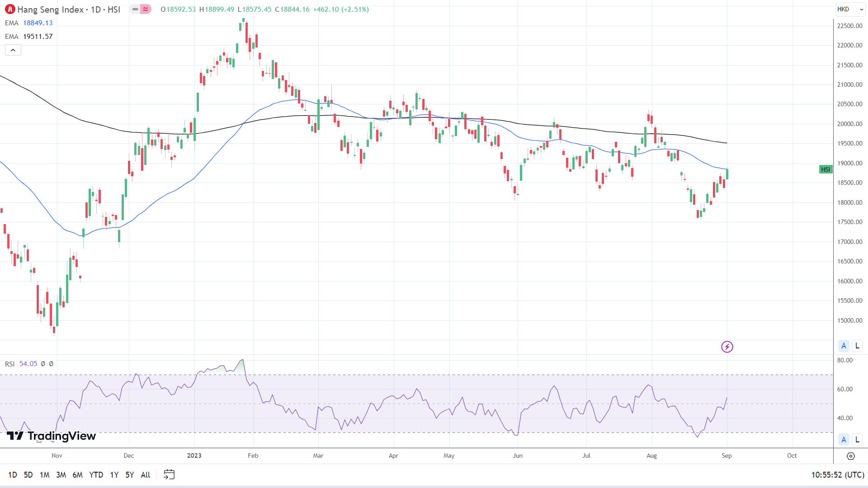Click the pink delayed data icon
The height and width of the screenshot is (488, 868).
point(146,9)
